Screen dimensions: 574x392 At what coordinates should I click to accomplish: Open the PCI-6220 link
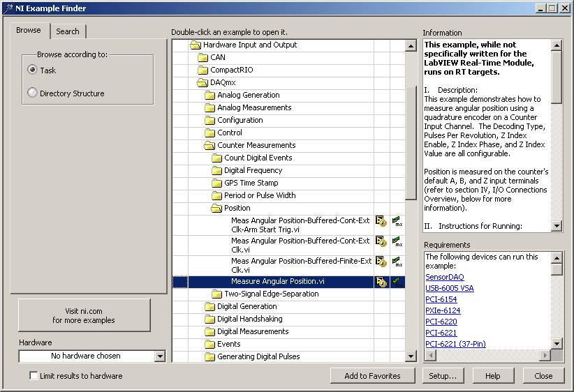click(x=441, y=322)
